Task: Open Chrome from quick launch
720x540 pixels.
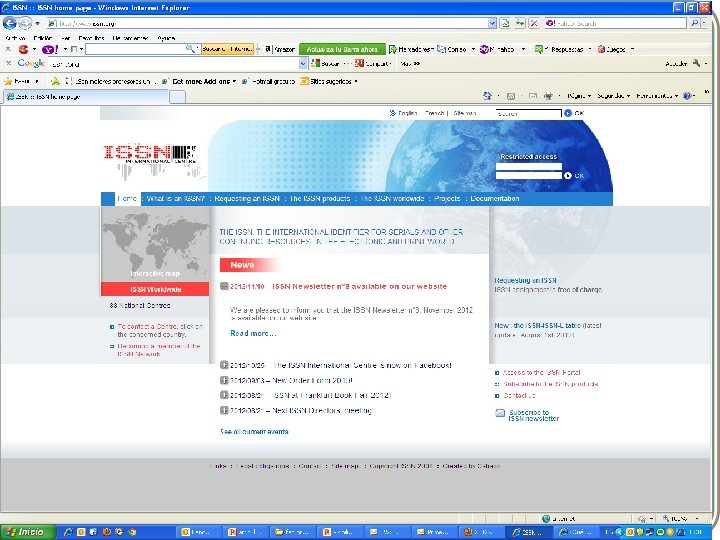Action: pyautogui.click(x=132, y=532)
